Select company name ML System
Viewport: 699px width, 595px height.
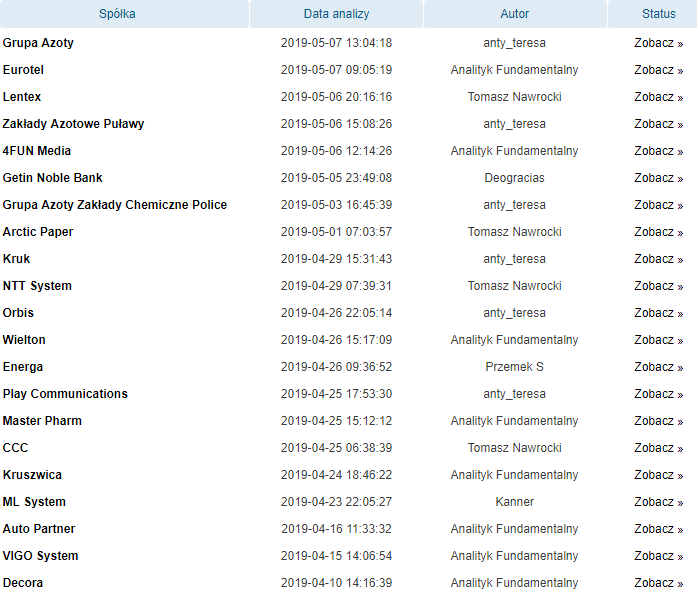pos(34,502)
